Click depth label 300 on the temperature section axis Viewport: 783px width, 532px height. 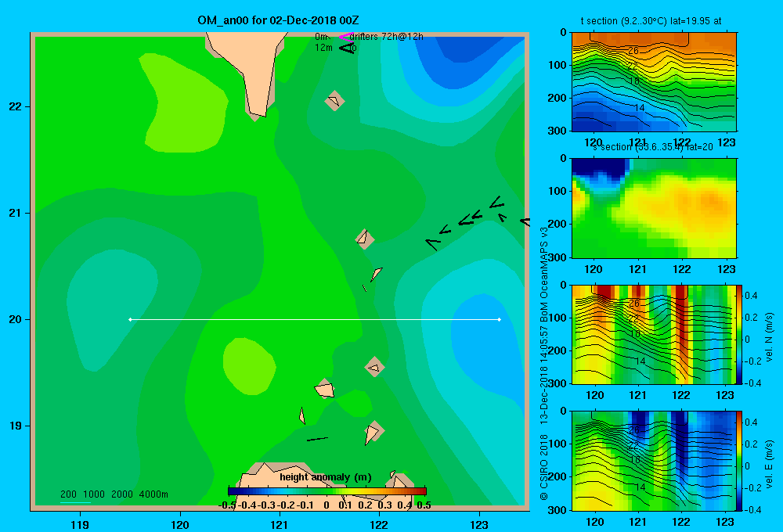559,131
